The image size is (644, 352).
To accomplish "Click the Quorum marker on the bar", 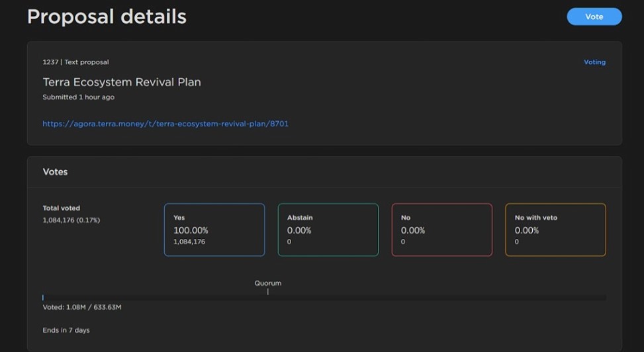I will [268, 292].
